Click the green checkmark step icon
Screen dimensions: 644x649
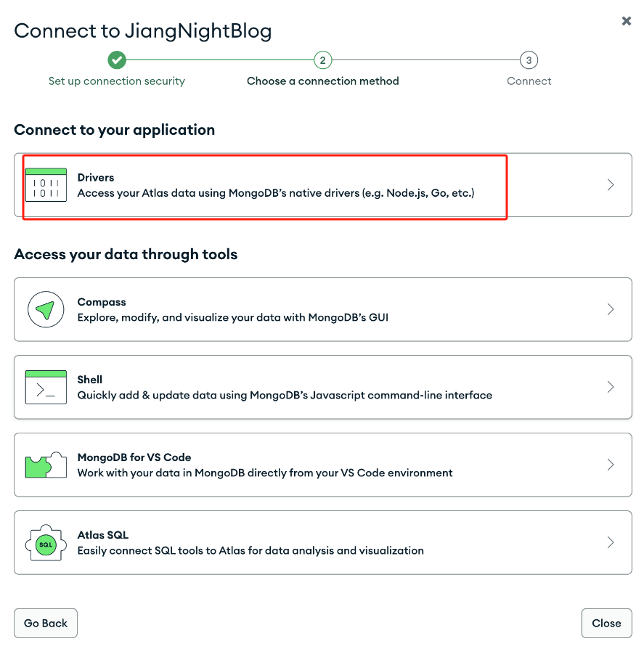(117, 60)
